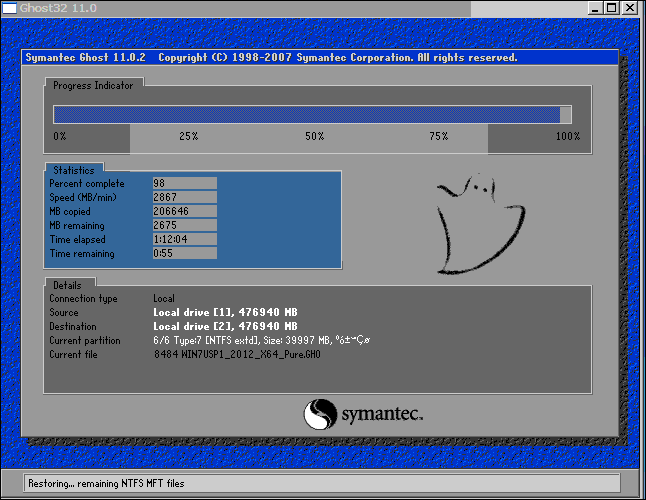Click the 'Destination' label in Details

pos(73,327)
